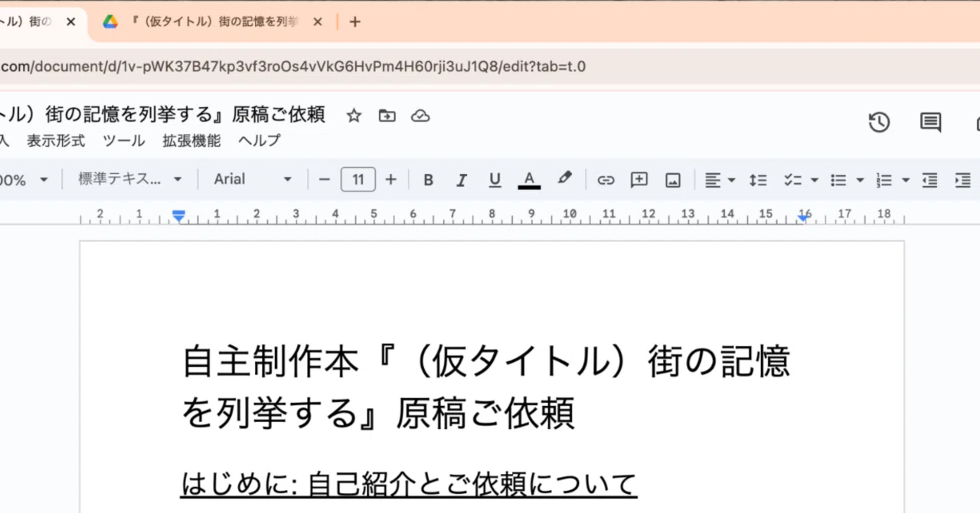The width and height of the screenshot is (980, 513).
Task: Click the document title name field
Action: 163,115
